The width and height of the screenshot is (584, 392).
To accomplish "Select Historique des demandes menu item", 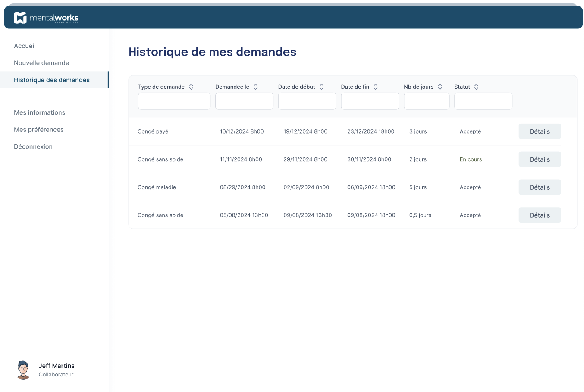I will [x=52, y=80].
